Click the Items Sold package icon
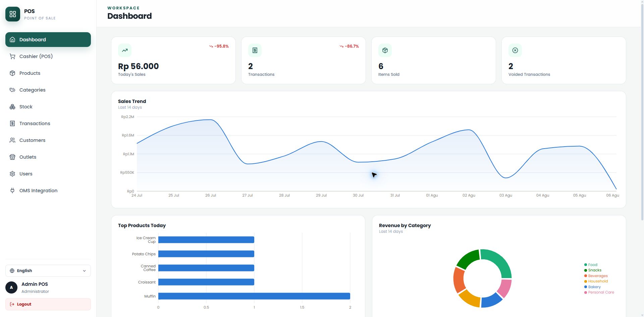Viewport: 644px width, 317px height. (385, 50)
